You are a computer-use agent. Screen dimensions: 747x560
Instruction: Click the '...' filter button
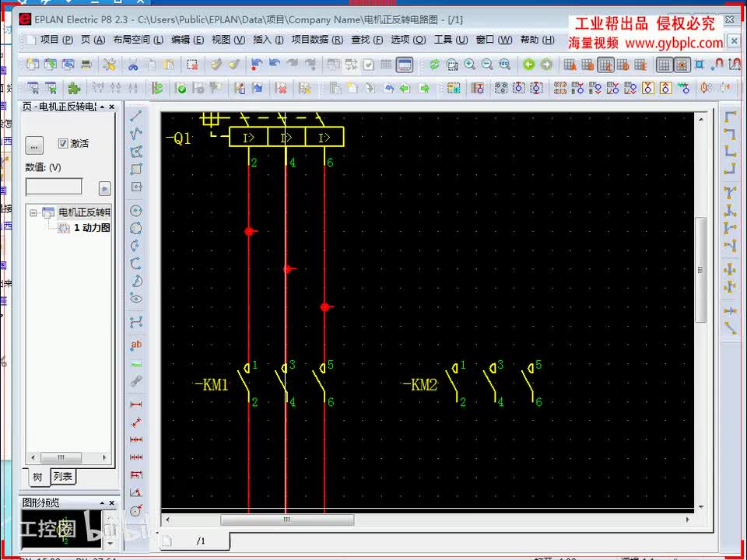33,145
